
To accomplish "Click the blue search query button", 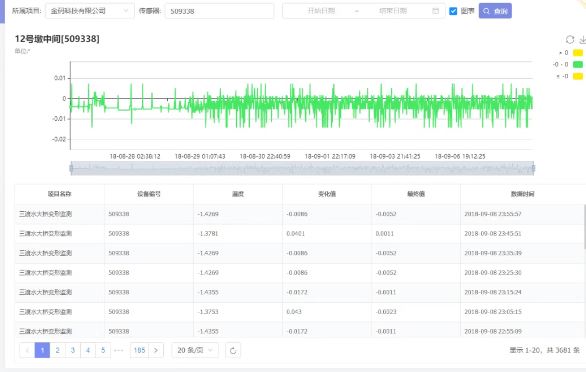I will (x=495, y=11).
